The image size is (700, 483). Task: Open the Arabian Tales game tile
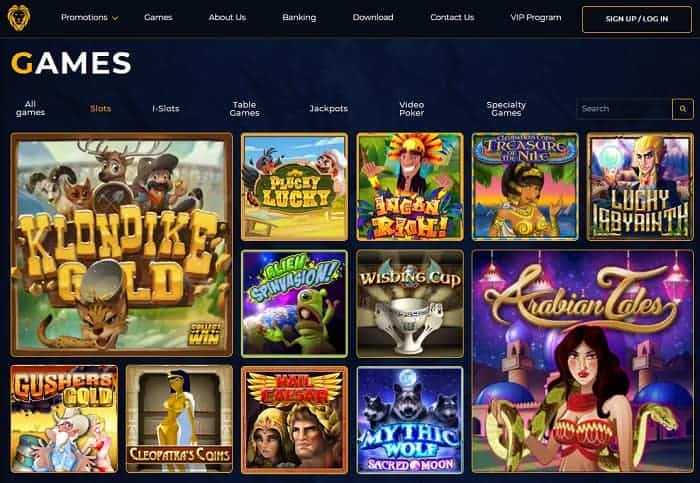pos(583,361)
